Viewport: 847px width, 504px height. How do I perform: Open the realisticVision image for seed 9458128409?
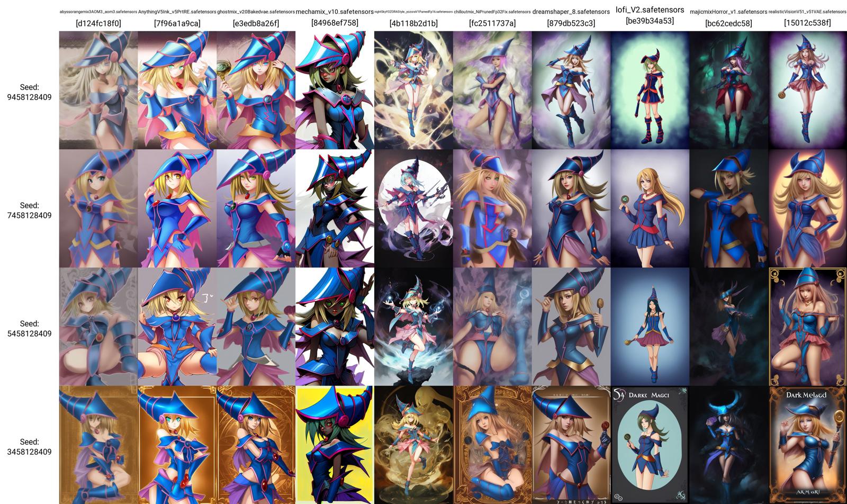point(807,90)
